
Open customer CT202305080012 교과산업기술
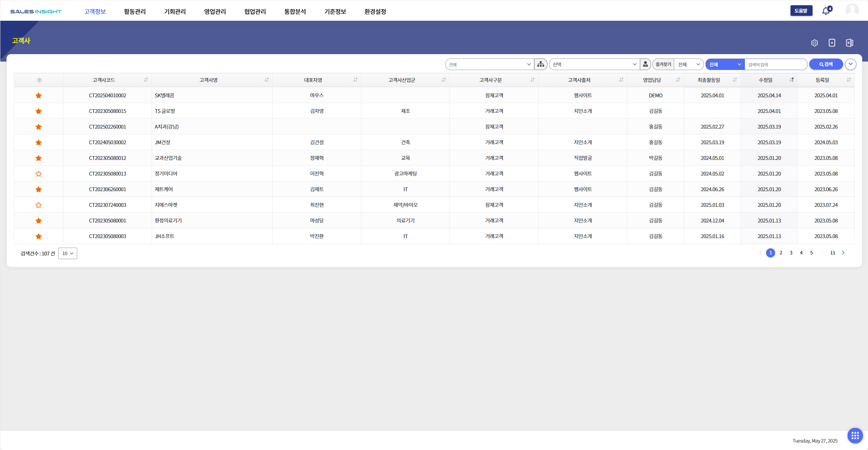click(434, 158)
